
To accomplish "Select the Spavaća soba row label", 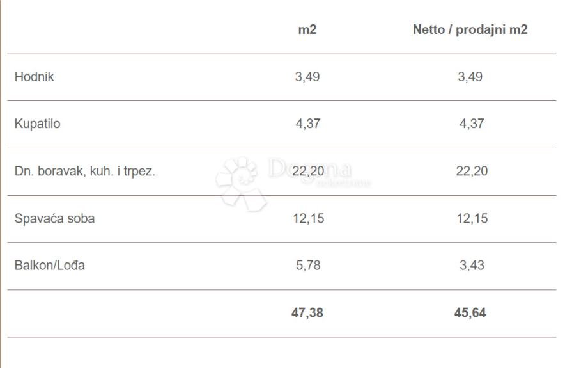I will 54,218.
